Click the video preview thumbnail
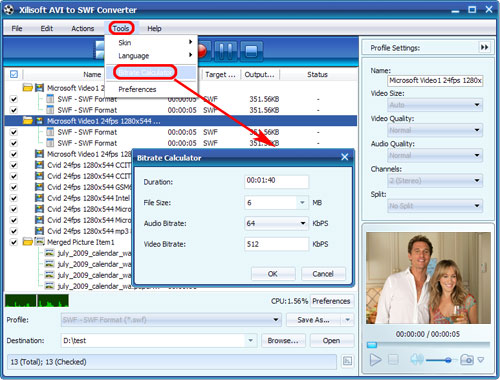This screenshot has height=380, width=500. 428,278
